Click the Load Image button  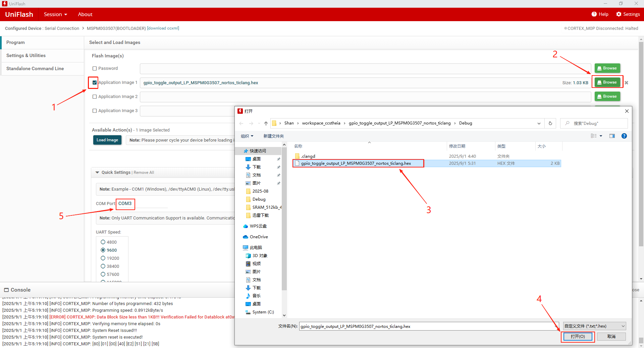(107, 140)
